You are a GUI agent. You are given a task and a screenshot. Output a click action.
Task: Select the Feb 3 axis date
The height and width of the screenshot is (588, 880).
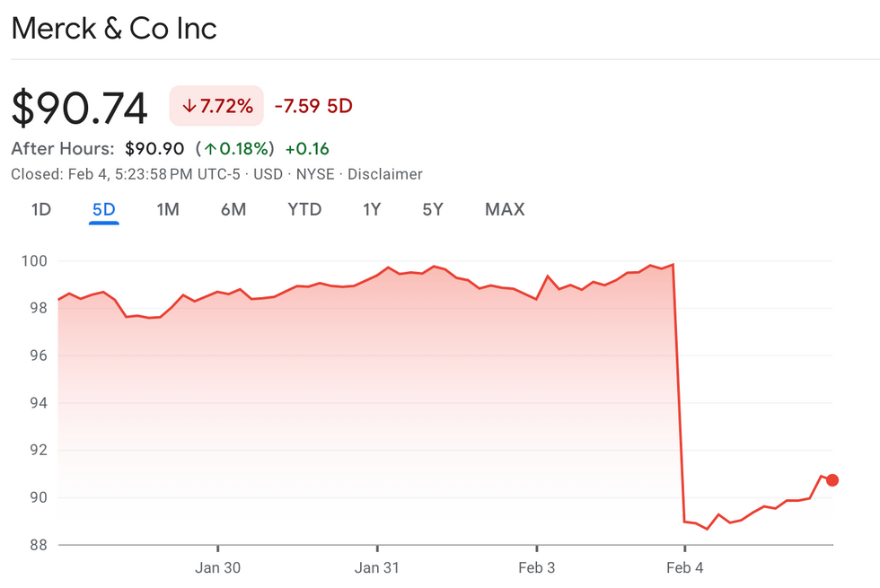[x=537, y=567]
